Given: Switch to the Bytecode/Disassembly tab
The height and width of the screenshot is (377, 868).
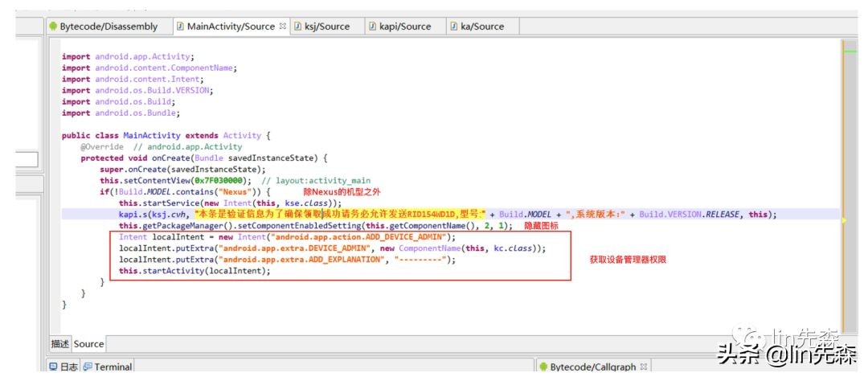Looking at the screenshot, I should 108,27.
